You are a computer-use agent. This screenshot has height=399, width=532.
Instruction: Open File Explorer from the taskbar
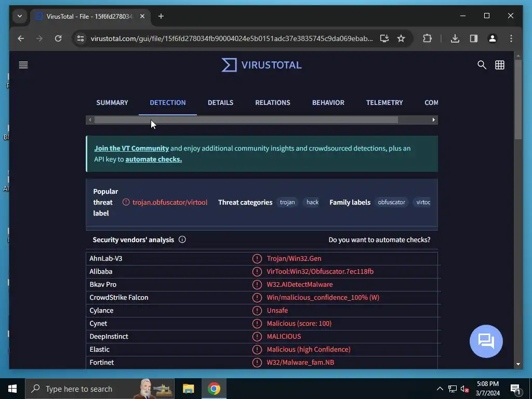[188, 389]
